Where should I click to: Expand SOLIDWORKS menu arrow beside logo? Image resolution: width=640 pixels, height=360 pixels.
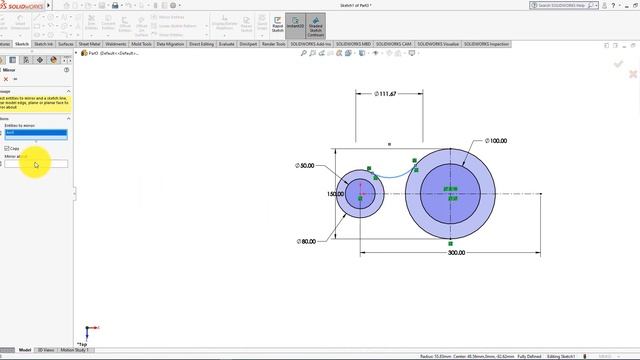click(48, 5)
